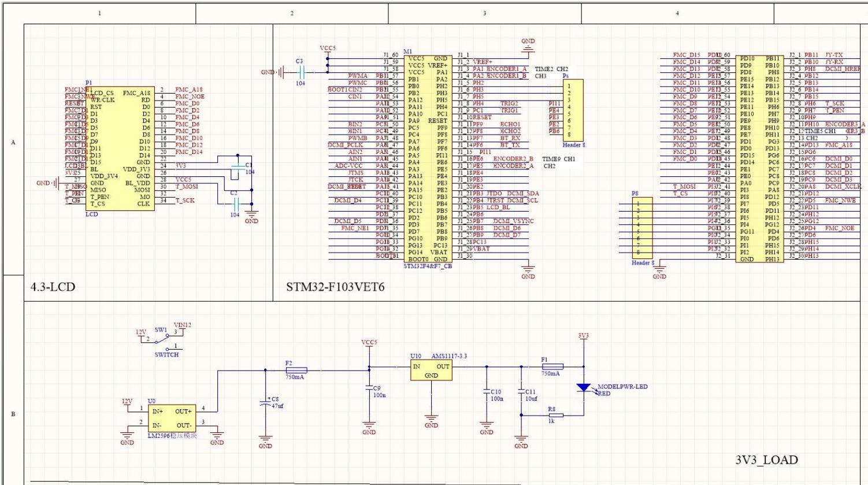Screen dimensions: 868x485
Task: Click the LM2596 module U0 symbol
Action: point(172,417)
